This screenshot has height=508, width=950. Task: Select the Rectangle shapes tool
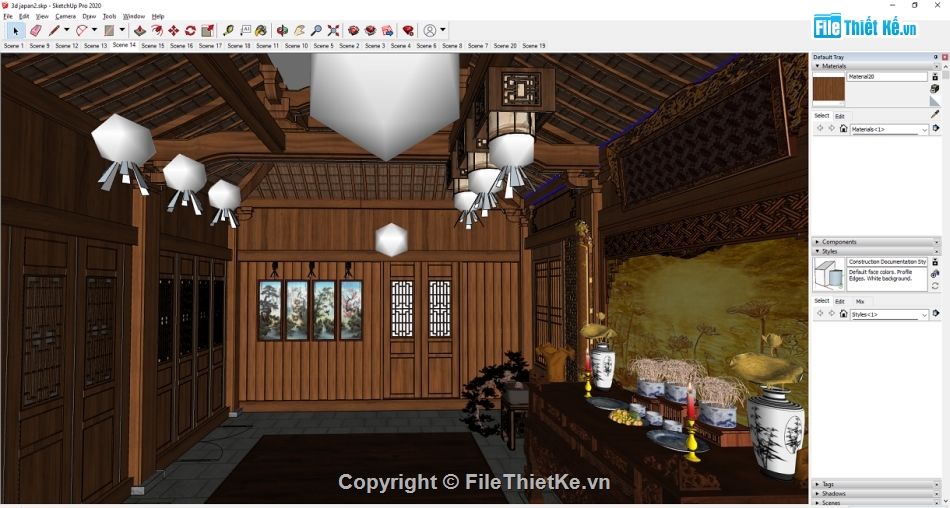pyautogui.click(x=109, y=30)
